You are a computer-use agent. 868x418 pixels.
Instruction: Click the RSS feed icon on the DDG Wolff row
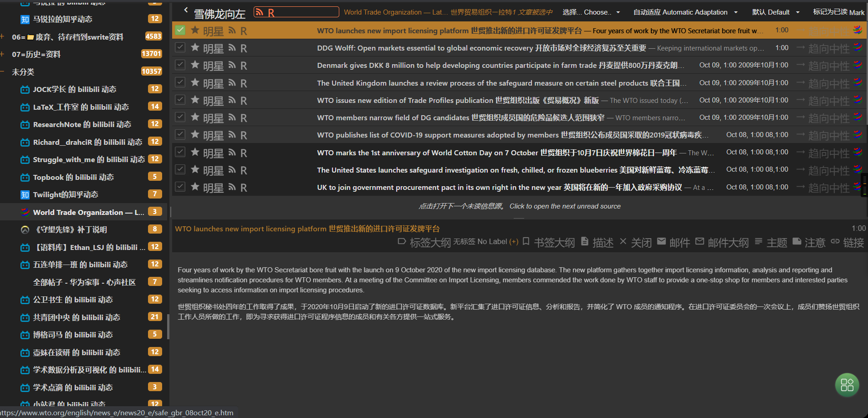[x=232, y=47]
